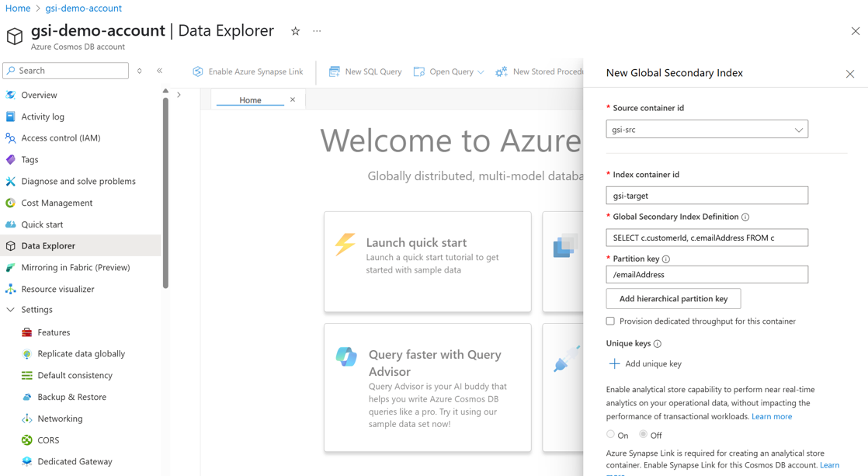868x476 pixels.
Task: Switch to the Home tab
Action: 250,100
